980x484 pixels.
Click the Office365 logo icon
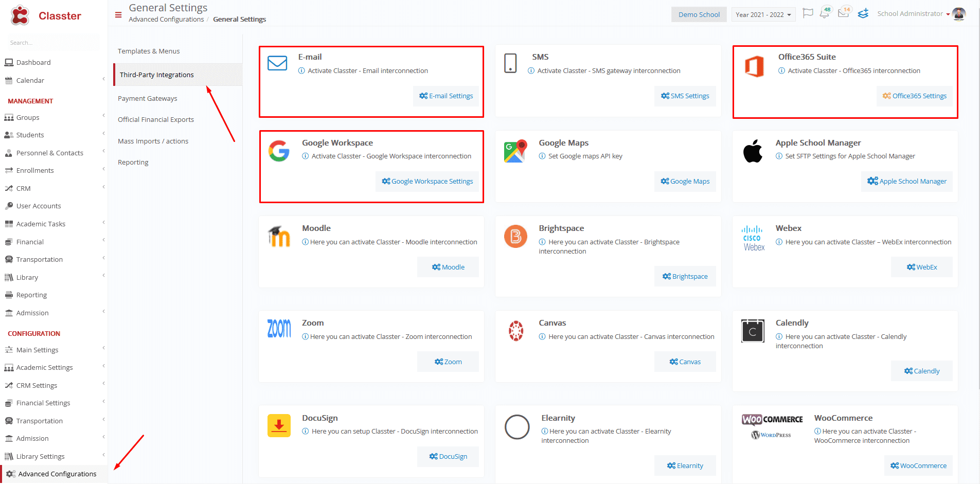point(754,67)
